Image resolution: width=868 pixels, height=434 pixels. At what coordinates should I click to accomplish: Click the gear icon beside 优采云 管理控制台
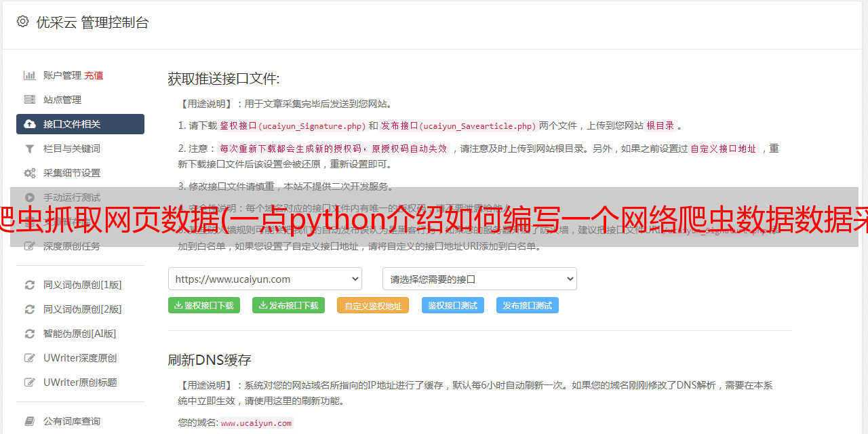[x=22, y=22]
